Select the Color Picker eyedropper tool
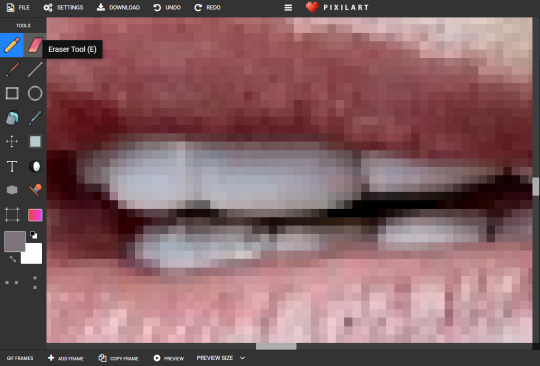Image resolution: width=540 pixels, height=366 pixels. coord(35,118)
